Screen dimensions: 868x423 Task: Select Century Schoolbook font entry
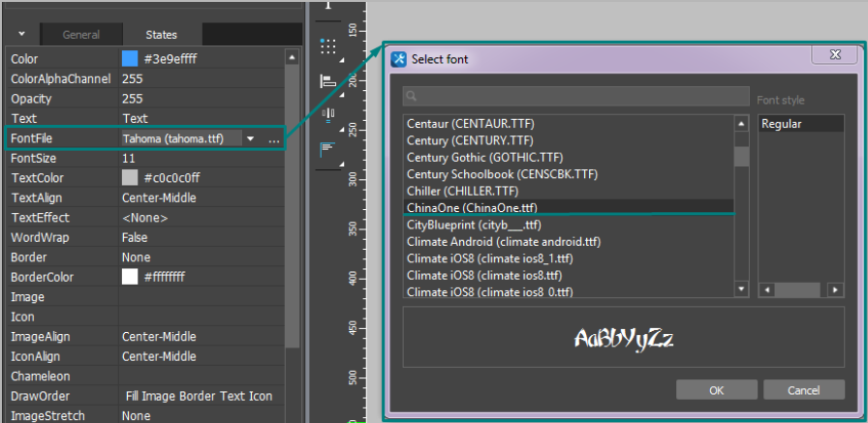click(x=569, y=174)
